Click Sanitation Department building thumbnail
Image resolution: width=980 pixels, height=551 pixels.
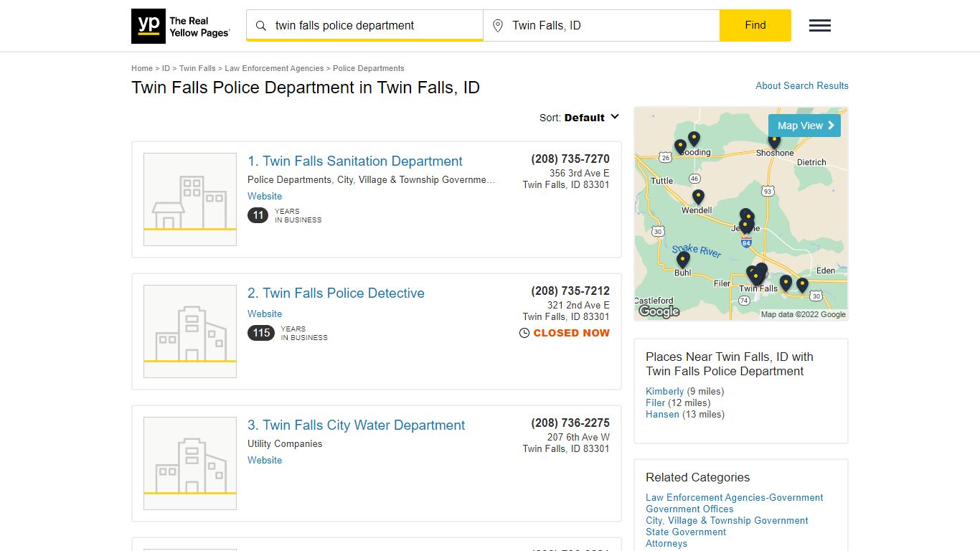190,199
